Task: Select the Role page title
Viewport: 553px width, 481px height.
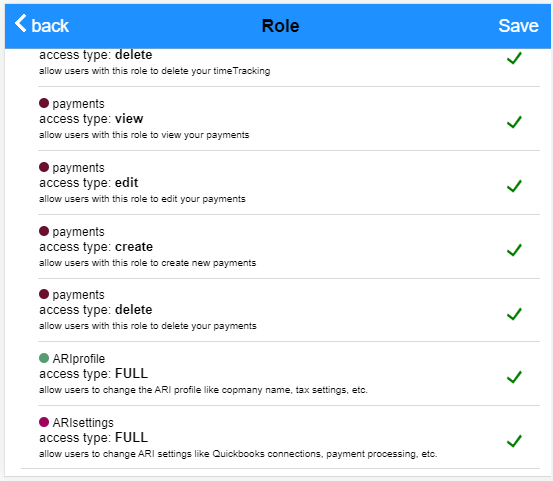Action: (x=280, y=26)
